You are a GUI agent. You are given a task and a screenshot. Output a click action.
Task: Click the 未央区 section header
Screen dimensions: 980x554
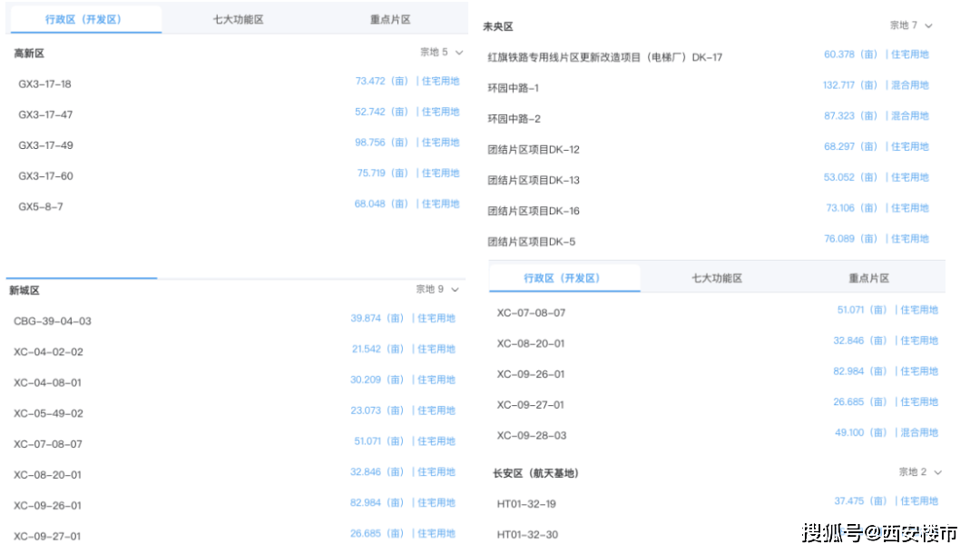[x=498, y=26]
